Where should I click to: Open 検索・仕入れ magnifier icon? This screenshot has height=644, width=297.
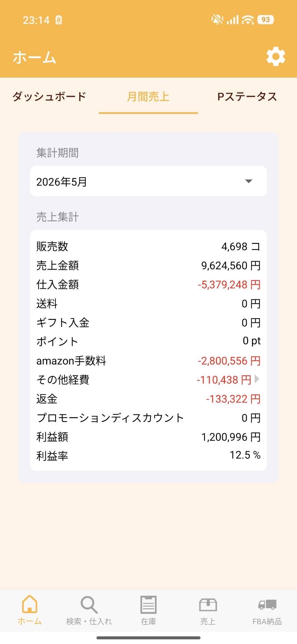(89, 605)
